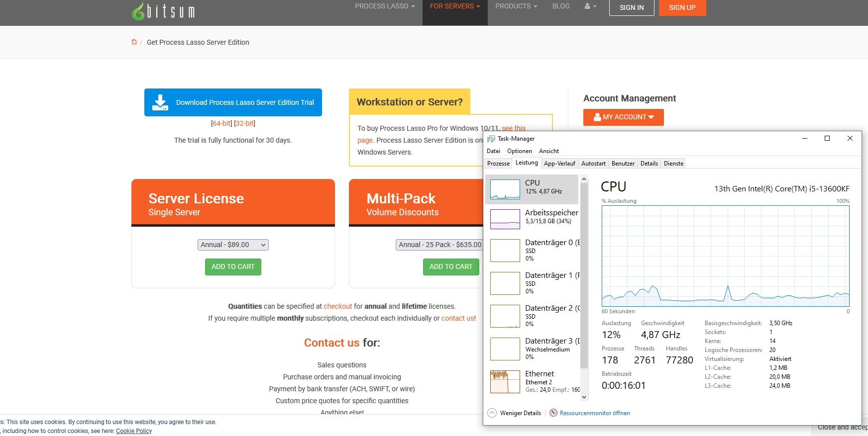Select the Ethernet graph entry
The image size is (868, 436).
coord(533,381)
